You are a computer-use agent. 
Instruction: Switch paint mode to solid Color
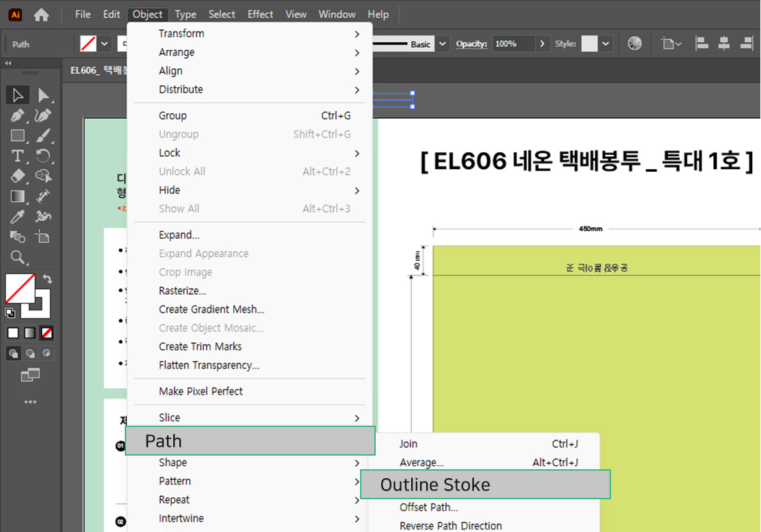pyautogui.click(x=13, y=333)
